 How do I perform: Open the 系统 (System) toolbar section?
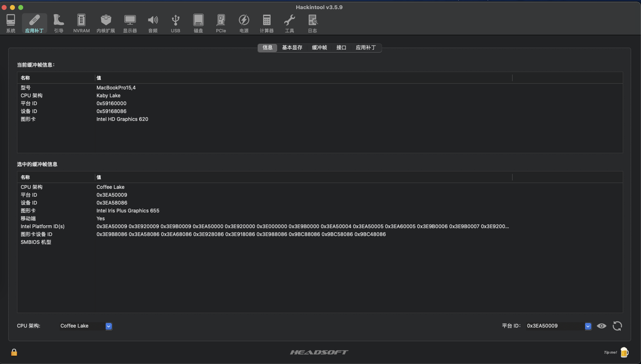click(x=11, y=24)
